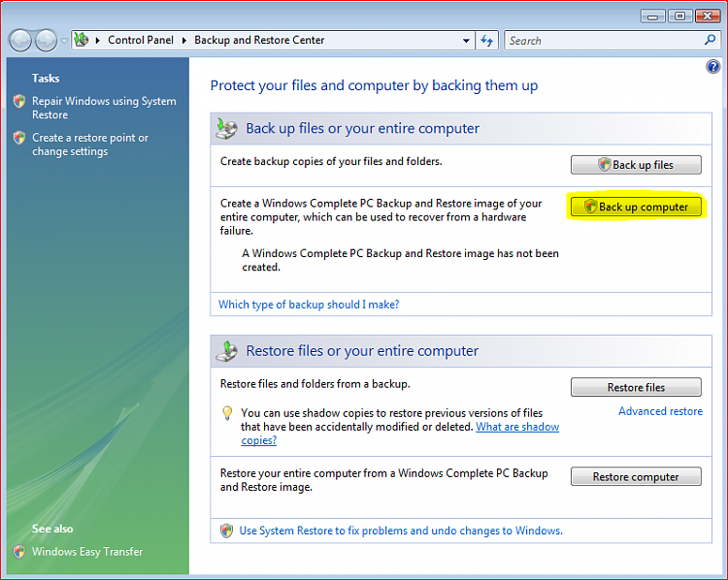Click the Back up computer button
The width and height of the screenshot is (728, 580).
[x=636, y=207]
